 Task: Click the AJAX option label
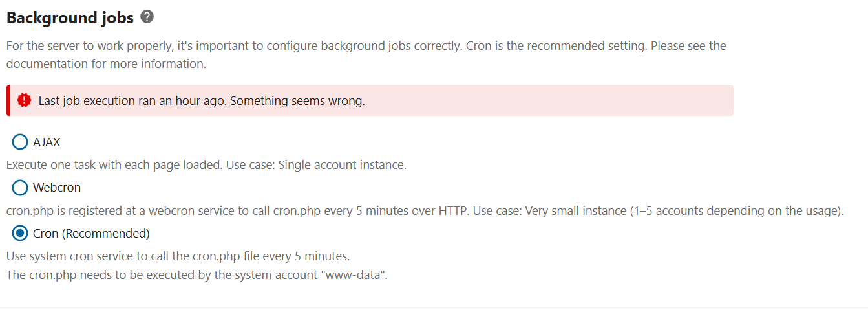click(x=47, y=142)
